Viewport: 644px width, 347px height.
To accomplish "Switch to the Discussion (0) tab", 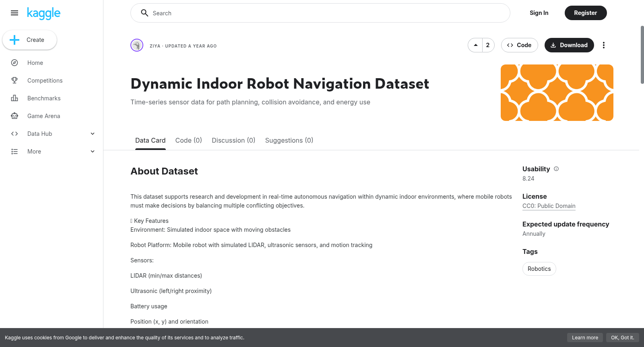I will click(x=233, y=140).
